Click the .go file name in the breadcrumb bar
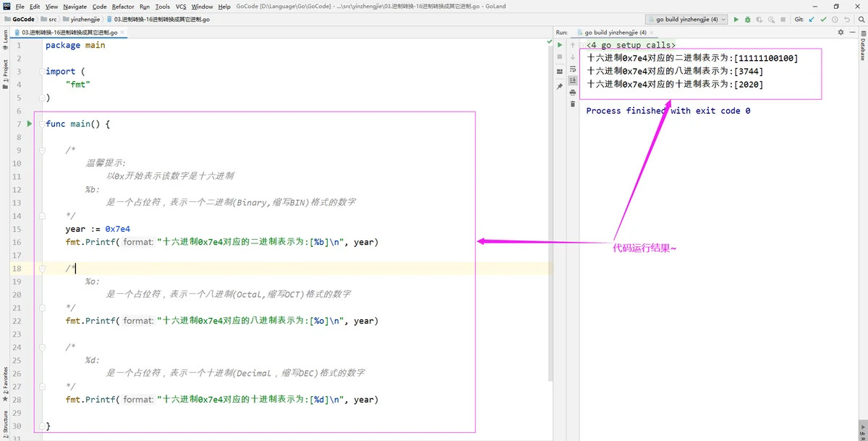Viewport: 868px width, 441px height. pyautogui.click(x=158, y=20)
